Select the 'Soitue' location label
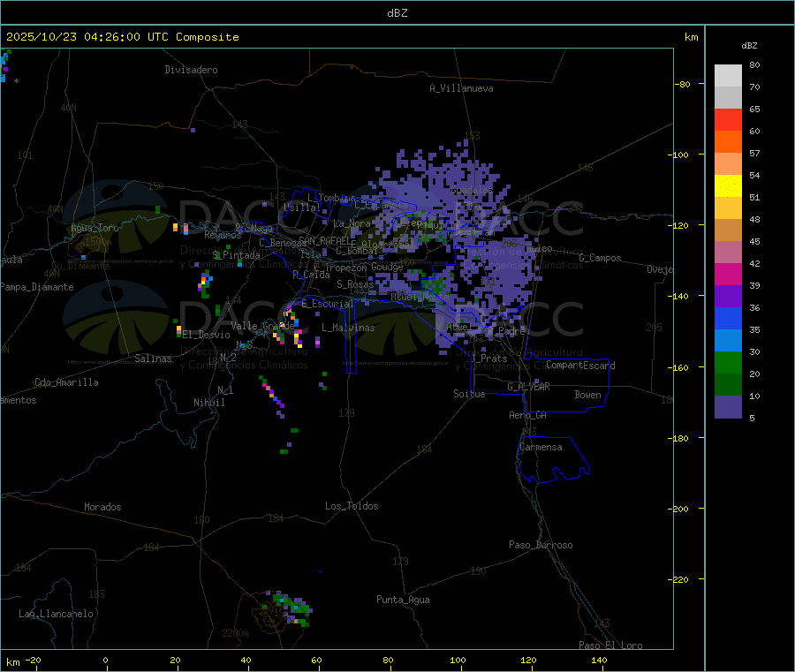Viewport: 795px width, 672px height. tap(469, 394)
